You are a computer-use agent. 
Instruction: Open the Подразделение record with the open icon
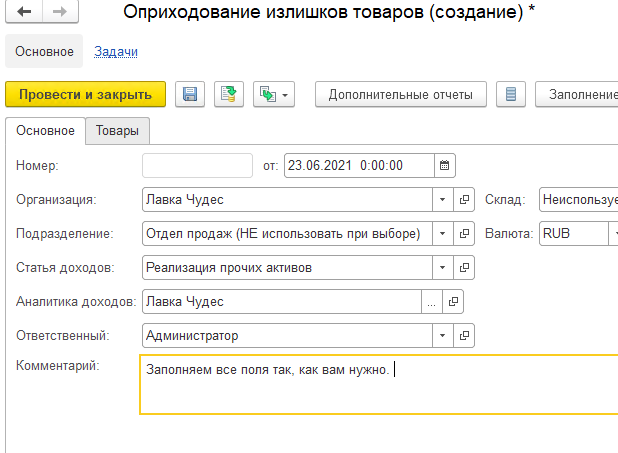click(464, 233)
